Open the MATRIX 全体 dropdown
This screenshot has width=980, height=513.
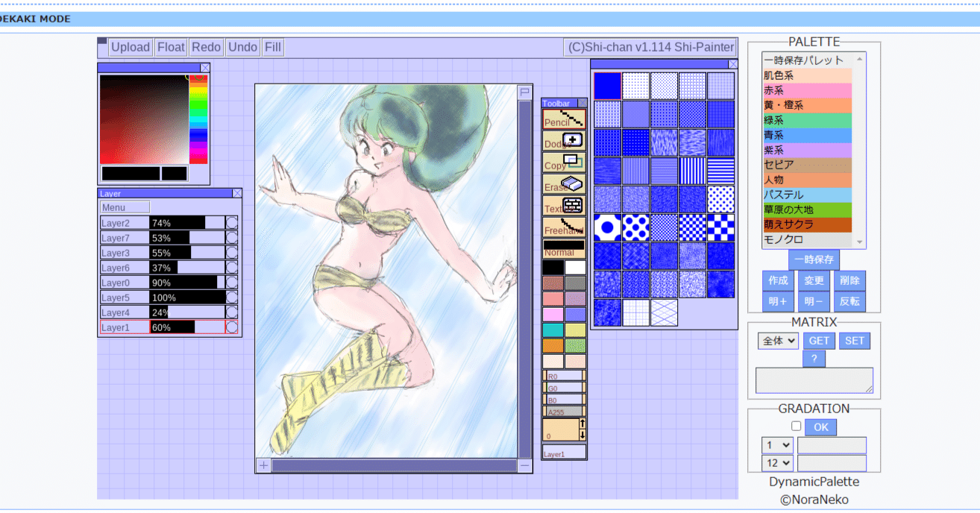click(779, 341)
